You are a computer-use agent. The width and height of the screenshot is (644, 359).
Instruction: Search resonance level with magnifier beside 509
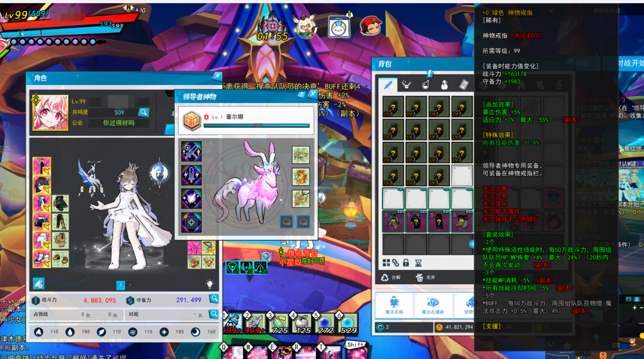point(143,112)
